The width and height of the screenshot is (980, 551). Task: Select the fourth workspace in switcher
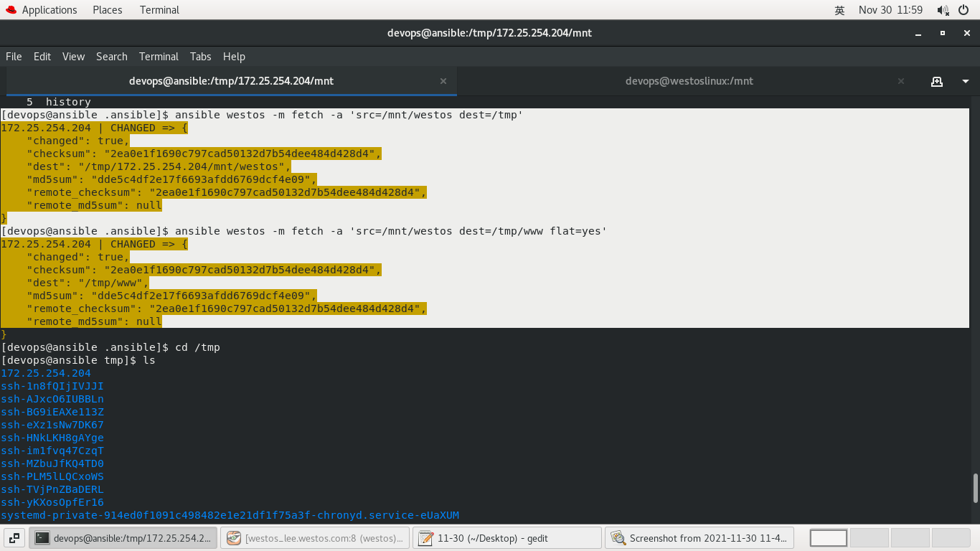coord(951,537)
